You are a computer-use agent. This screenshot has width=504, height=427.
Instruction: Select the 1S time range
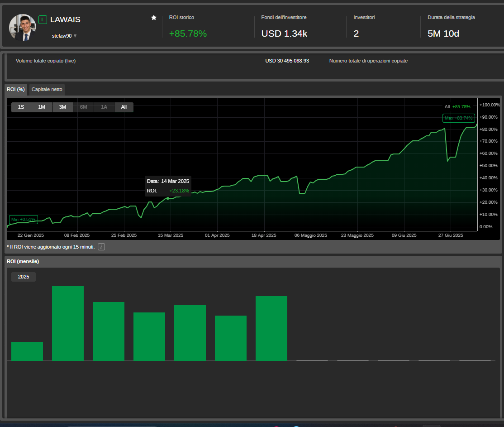click(21, 107)
